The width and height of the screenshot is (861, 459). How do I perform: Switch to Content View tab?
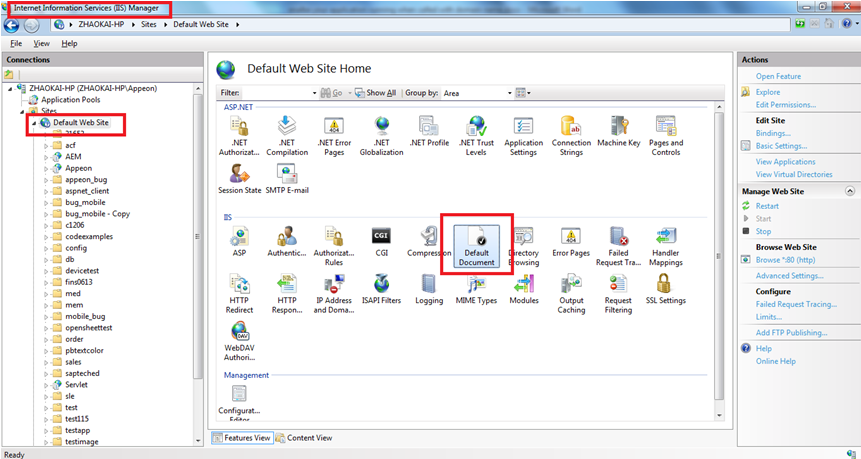coord(304,438)
